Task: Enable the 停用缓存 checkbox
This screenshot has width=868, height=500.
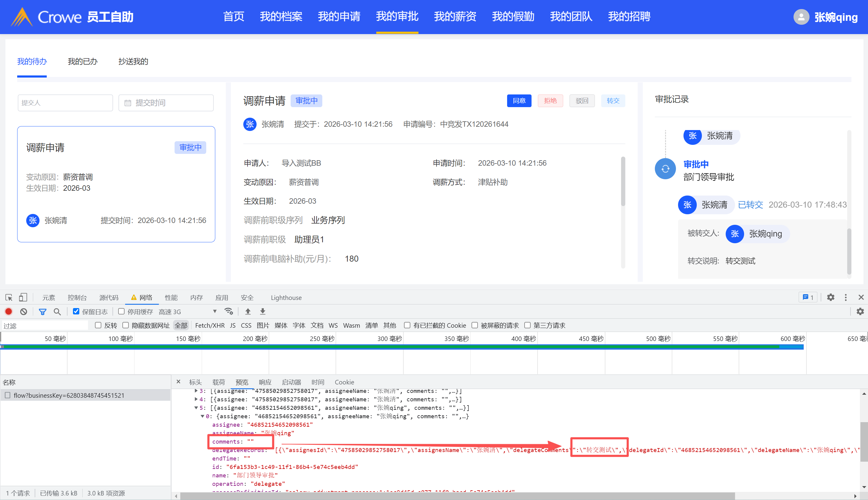Action: [121, 311]
